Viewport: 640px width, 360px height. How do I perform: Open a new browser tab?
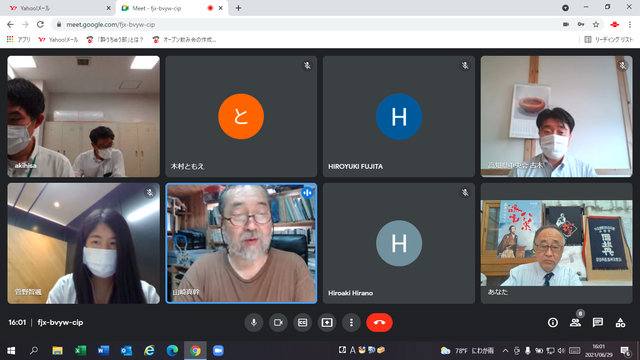(x=238, y=8)
